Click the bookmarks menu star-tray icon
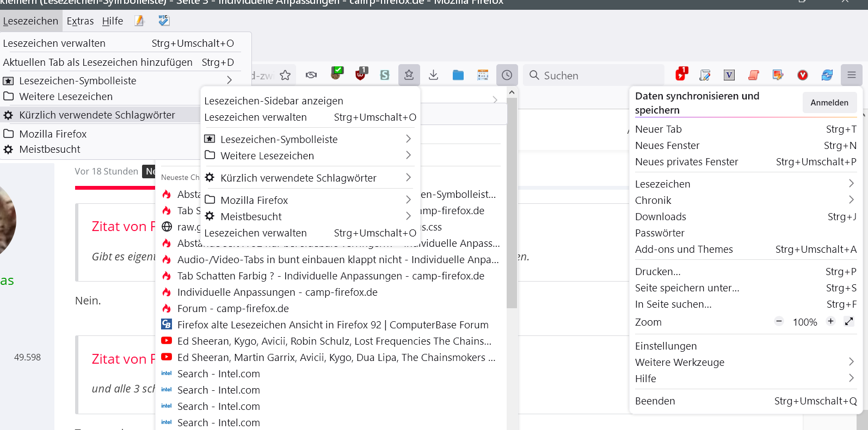 tap(409, 75)
